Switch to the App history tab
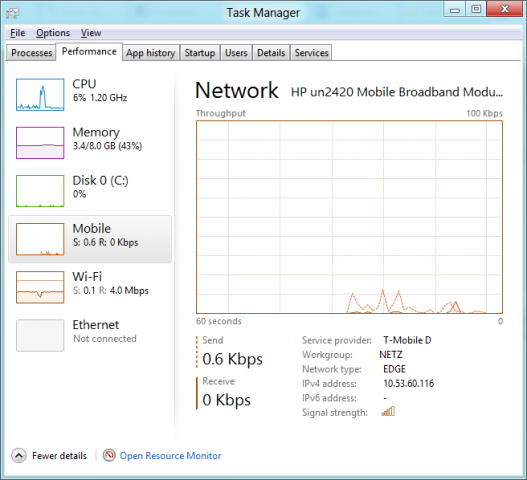Viewport: 527px width, 480px height. (x=151, y=53)
